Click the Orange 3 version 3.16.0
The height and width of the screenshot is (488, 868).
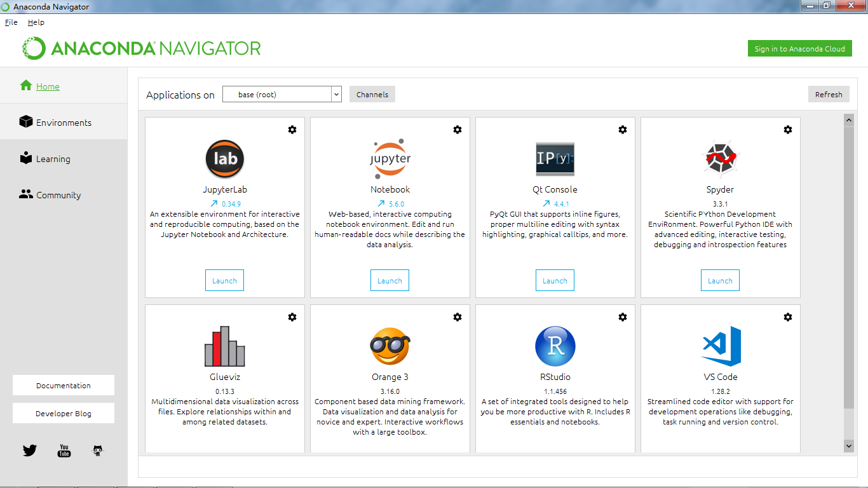click(390, 391)
